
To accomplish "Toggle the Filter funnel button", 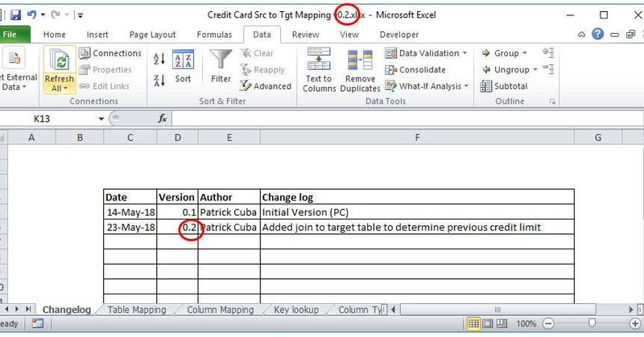I will click(x=221, y=67).
